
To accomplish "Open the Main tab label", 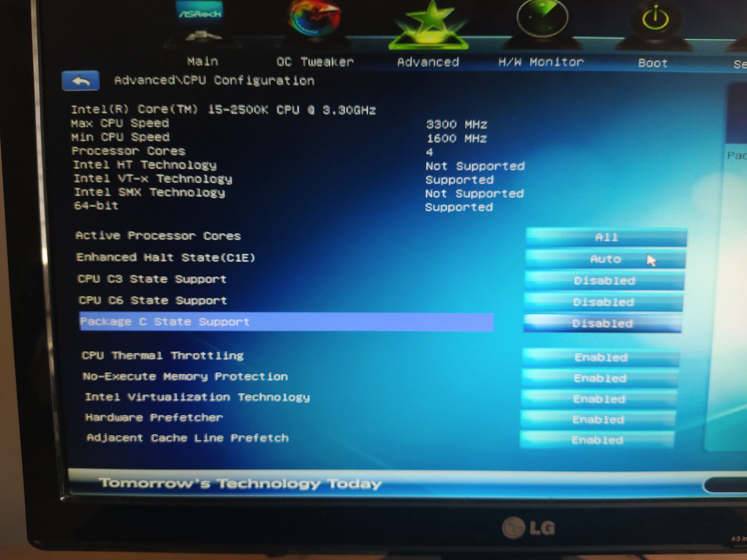I will pos(203,61).
